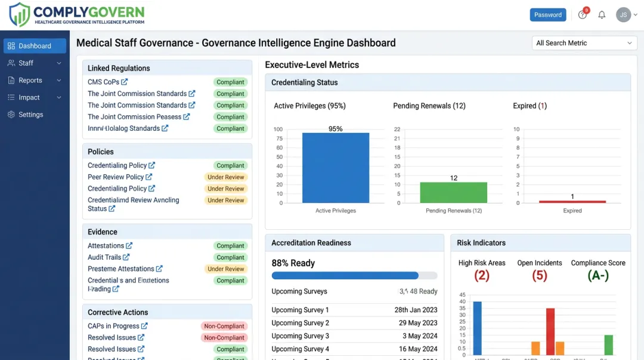Screen dimensions: 644x360
Task: Open external link icon beside Presteme Attestations
Action: click(x=159, y=269)
